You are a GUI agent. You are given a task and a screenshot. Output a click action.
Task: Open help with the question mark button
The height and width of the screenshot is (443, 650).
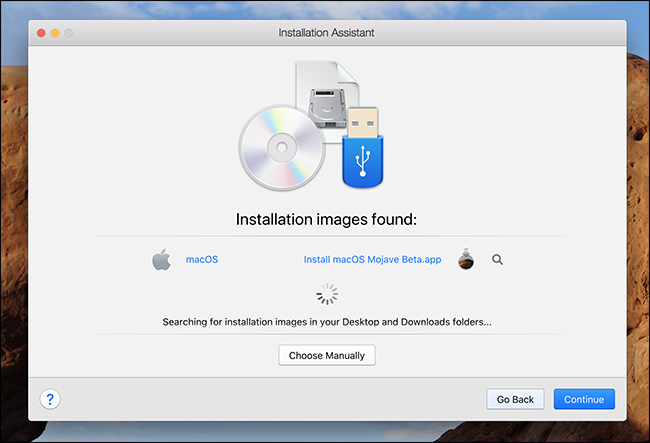point(50,399)
